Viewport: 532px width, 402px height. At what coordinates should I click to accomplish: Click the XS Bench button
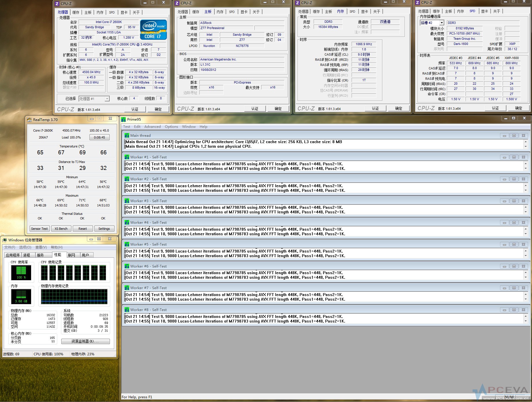[61, 229]
